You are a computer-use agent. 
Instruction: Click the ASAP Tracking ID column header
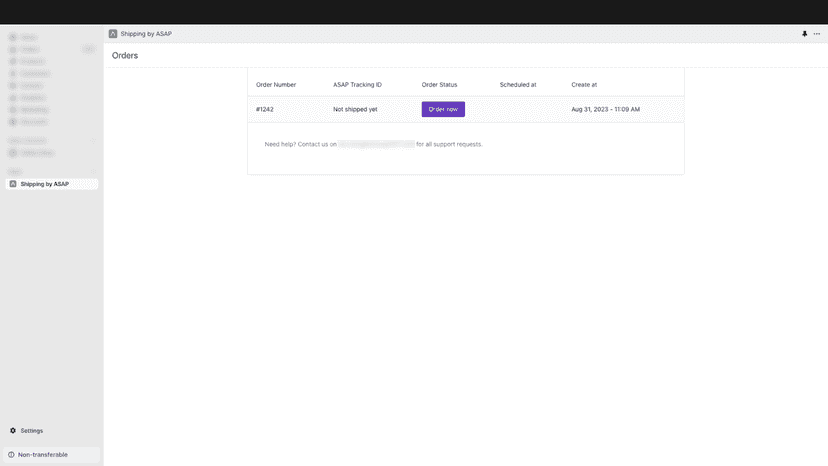pyautogui.click(x=357, y=85)
